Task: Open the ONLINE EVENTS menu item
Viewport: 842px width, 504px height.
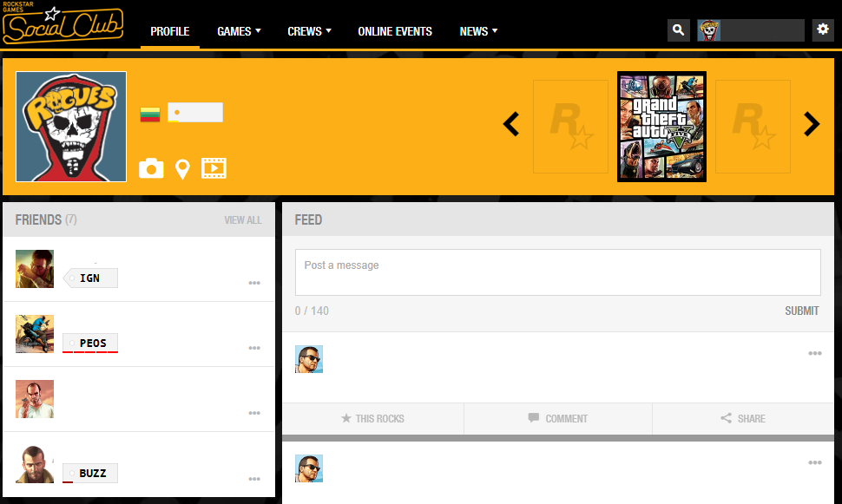Action: point(395,31)
